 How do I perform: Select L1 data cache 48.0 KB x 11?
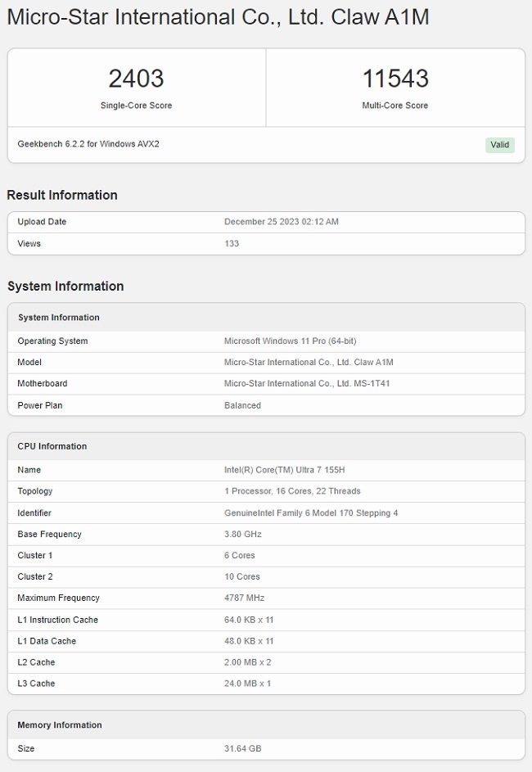tap(249, 641)
